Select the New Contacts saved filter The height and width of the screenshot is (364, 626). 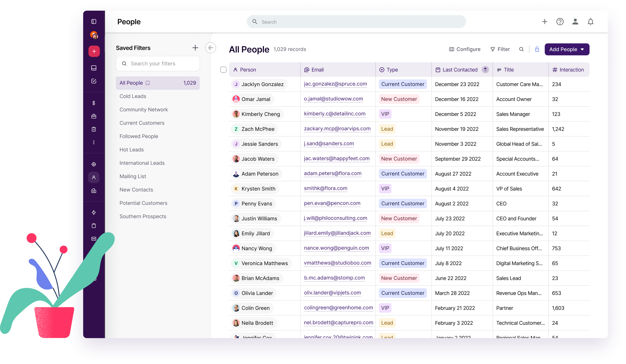136,189
